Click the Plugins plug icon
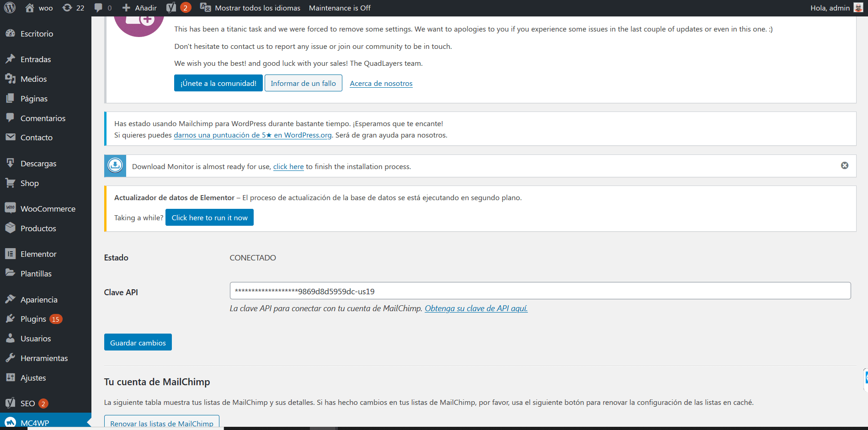 point(10,319)
